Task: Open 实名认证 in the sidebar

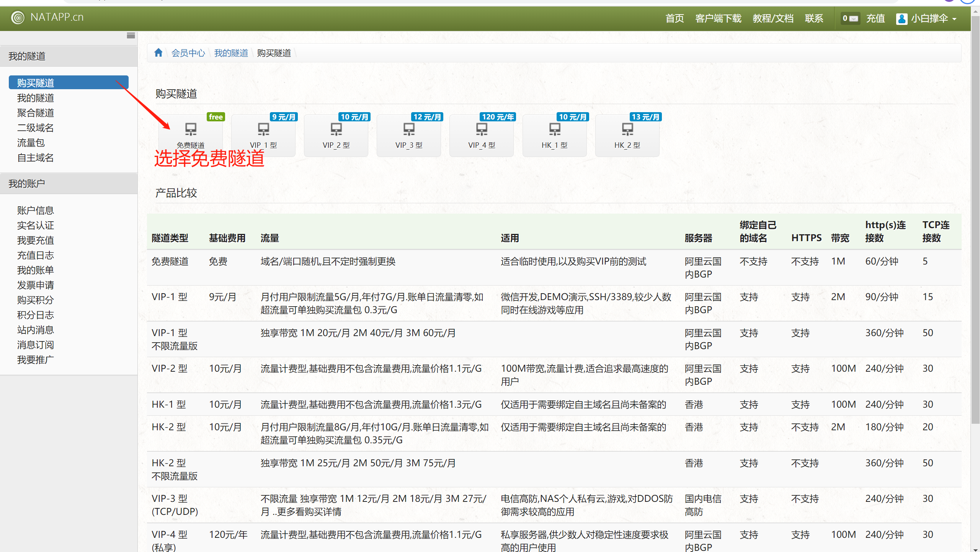Action: (x=36, y=225)
